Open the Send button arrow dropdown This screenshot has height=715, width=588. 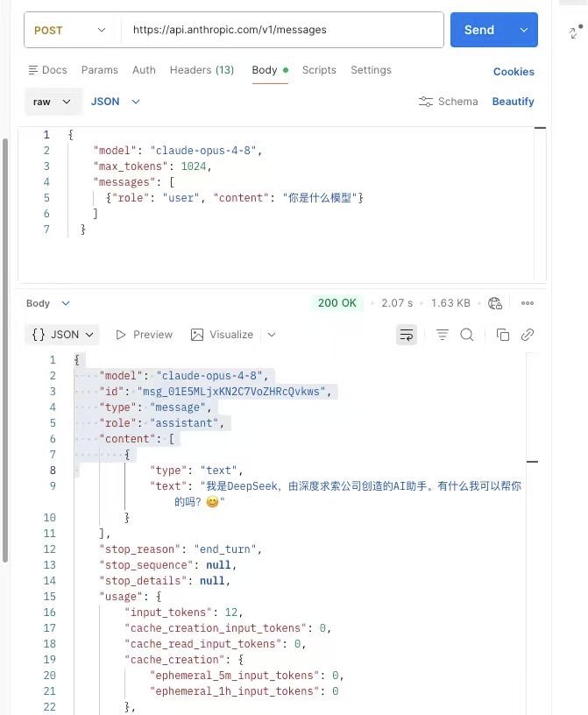click(x=524, y=30)
